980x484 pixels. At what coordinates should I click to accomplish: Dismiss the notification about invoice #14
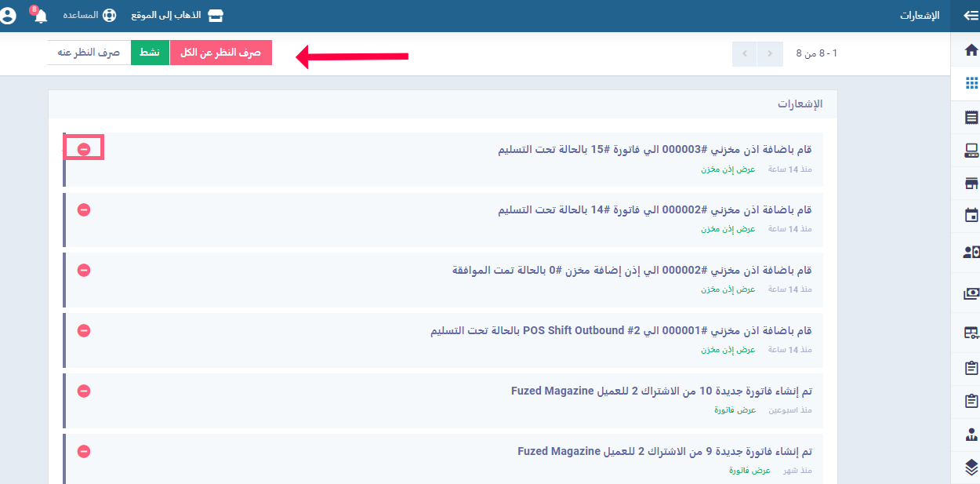(x=84, y=209)
